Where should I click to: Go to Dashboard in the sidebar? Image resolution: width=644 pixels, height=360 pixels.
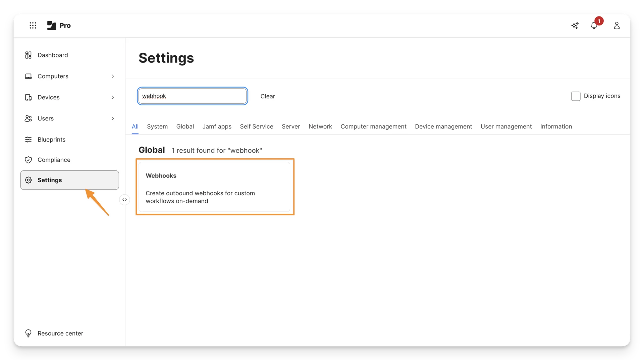pos(70,55)
